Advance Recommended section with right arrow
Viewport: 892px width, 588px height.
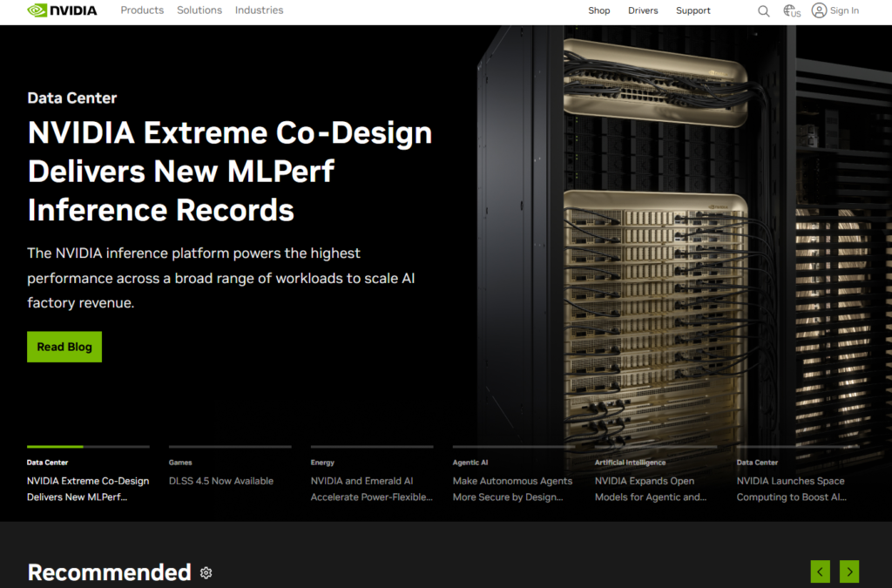click(849, 571)
